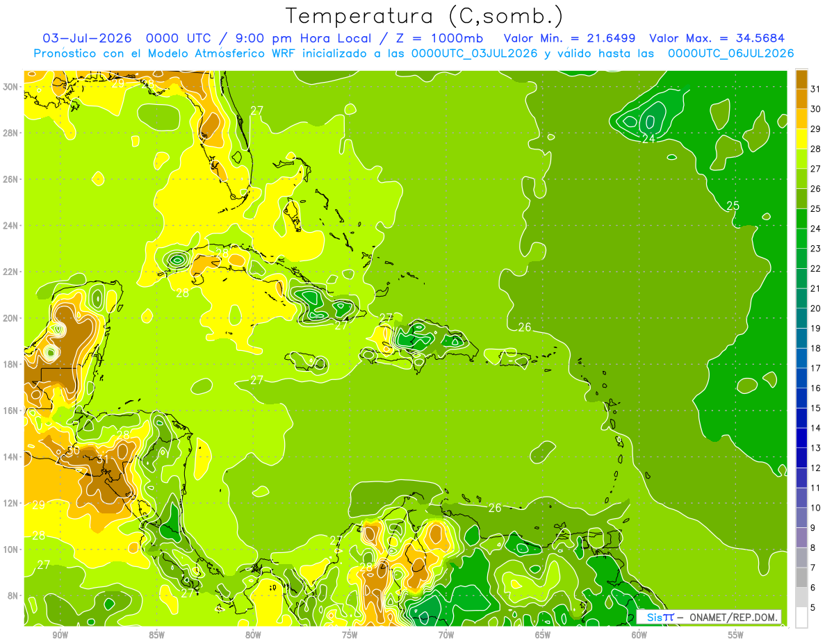
Task: Click the '8N' latitude axis label
Action: point(14,595)
